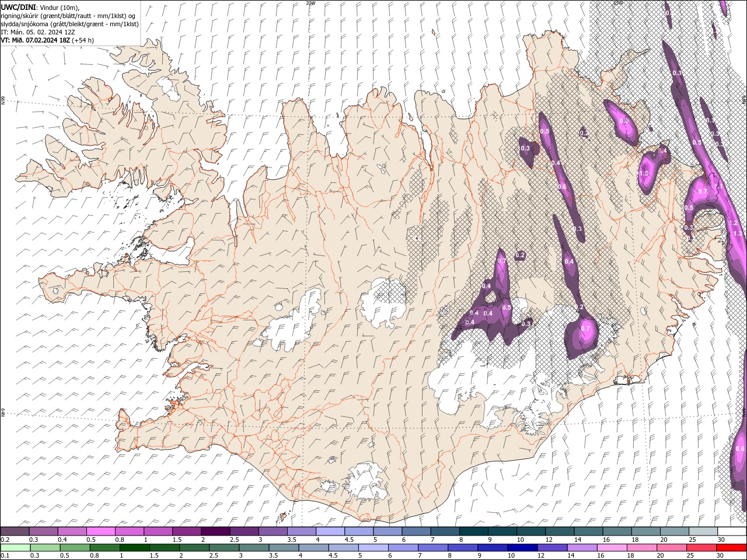
Task: Click the '0.2' label in the upper legend row
Action: (4, 540)
